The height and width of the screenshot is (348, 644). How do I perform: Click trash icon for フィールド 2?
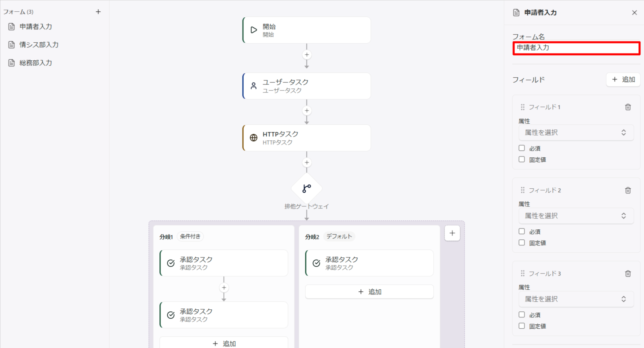pos(628,190)
